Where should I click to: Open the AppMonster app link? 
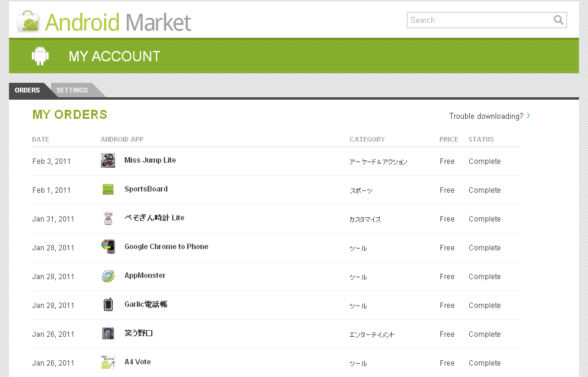pyautogui.click(x=145, y=276)
